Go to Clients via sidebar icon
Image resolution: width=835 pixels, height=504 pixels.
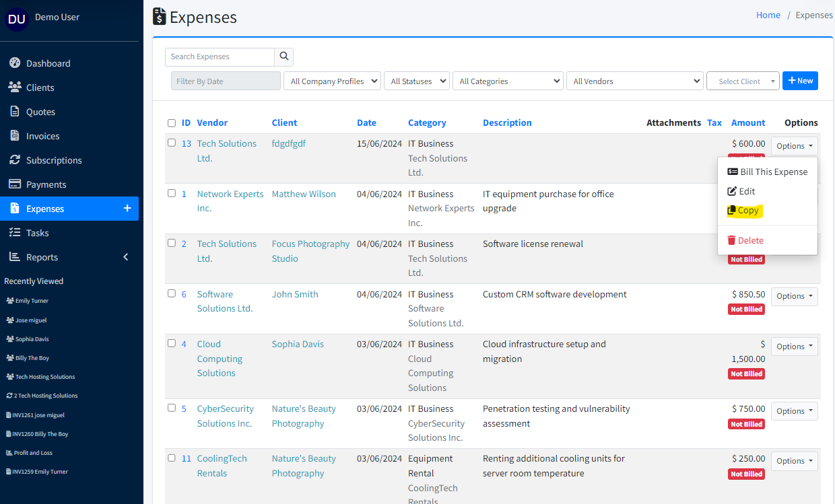coord(15,87)
